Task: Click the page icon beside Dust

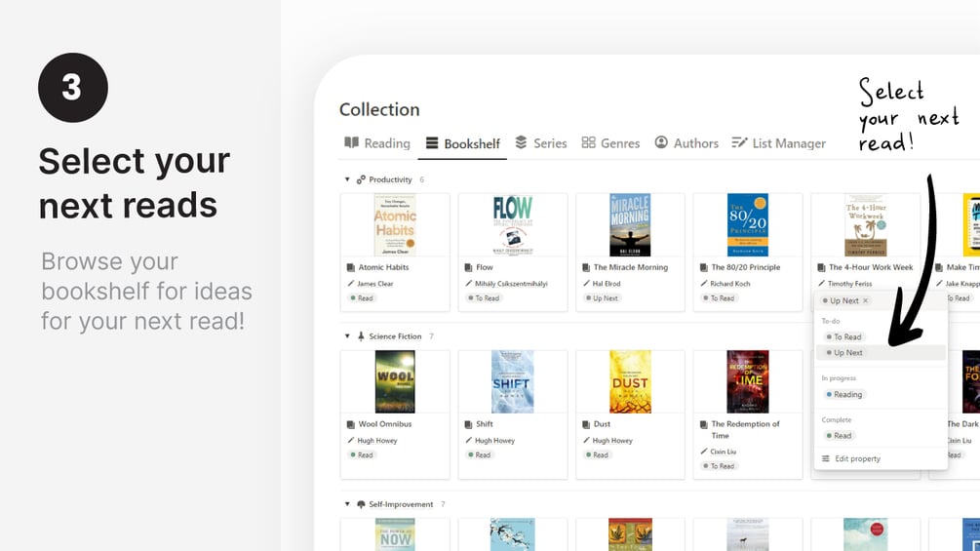Action: [586, 424]
